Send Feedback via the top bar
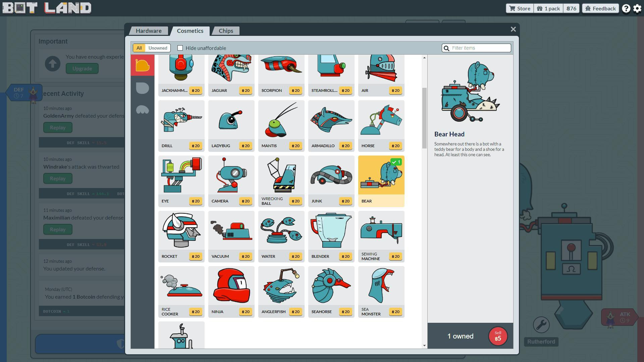The image size is (644, 362). click(600, 8)
